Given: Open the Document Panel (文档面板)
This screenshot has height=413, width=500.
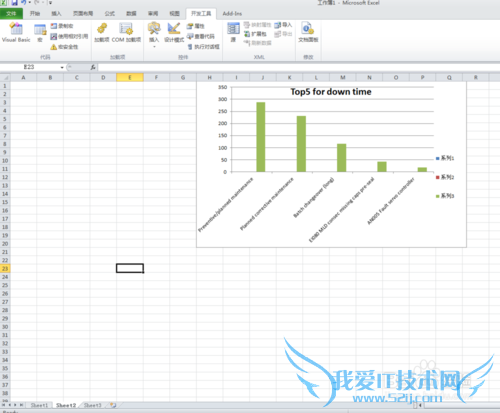Looking at the screenshot, I should (x=308, y=32).
